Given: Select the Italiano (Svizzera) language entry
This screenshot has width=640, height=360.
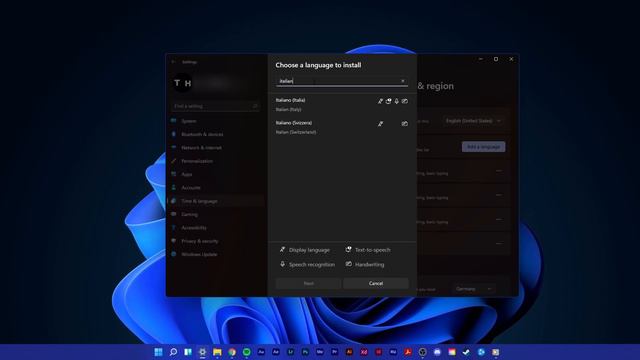Looking at the screenshot, I should (342, 127).
